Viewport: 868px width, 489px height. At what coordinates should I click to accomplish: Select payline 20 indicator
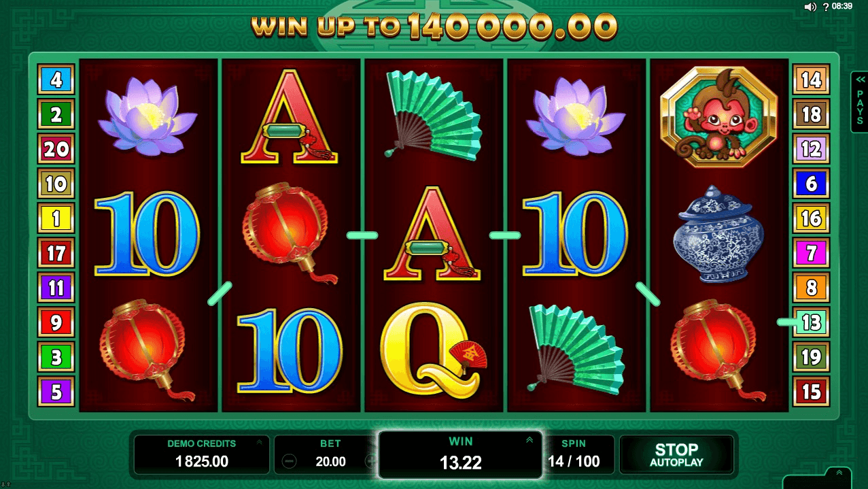coord(56,149)
